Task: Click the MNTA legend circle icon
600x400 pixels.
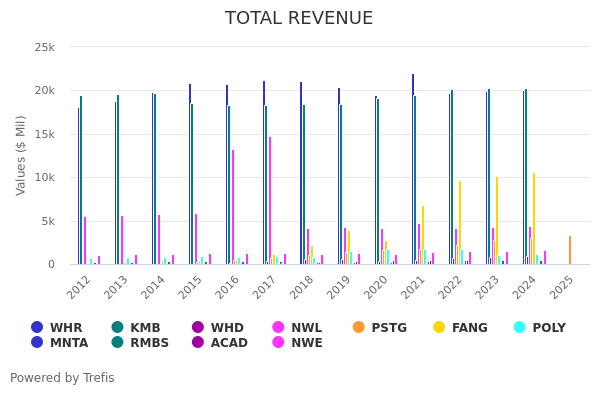Action: (37, 343)
